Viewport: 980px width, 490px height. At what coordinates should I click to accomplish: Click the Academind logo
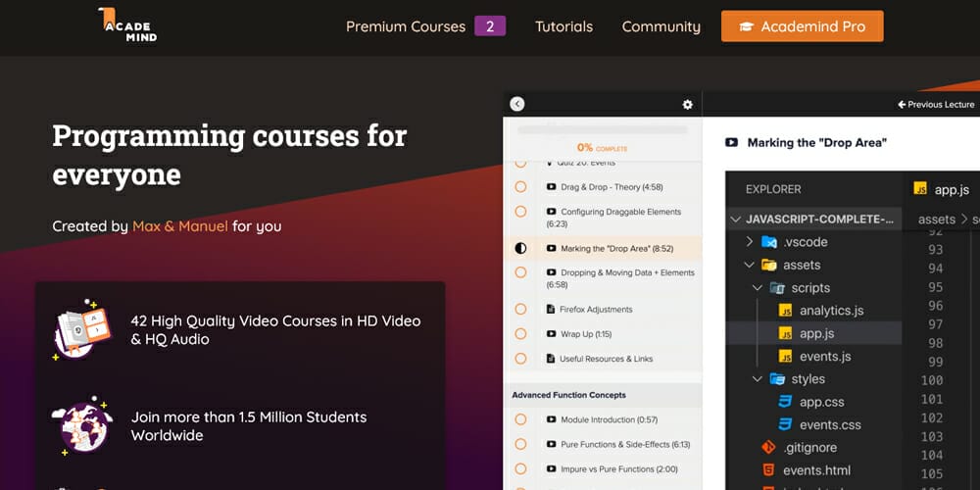click(127, 25)
